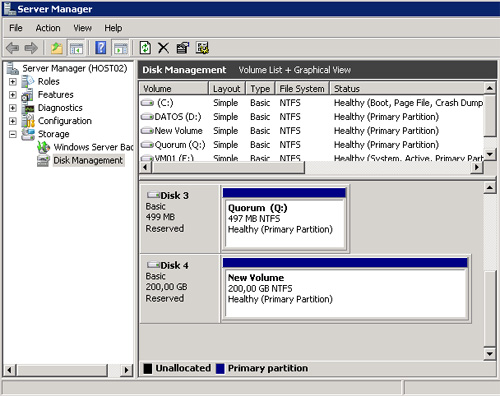Click the Server Manager title bar icon
Viewport: 500px width, 396px height.
9,9
